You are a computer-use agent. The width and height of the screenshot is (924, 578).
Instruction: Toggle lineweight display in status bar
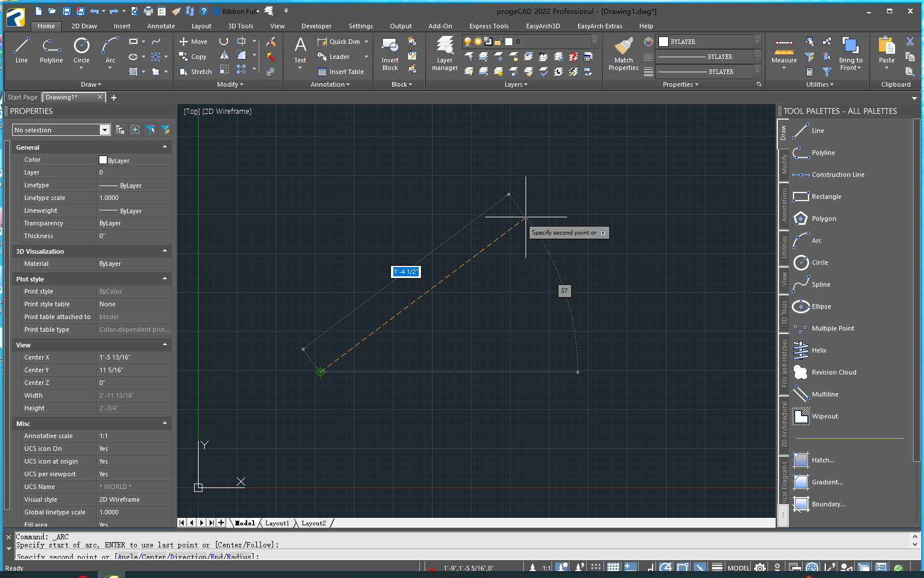717,568
